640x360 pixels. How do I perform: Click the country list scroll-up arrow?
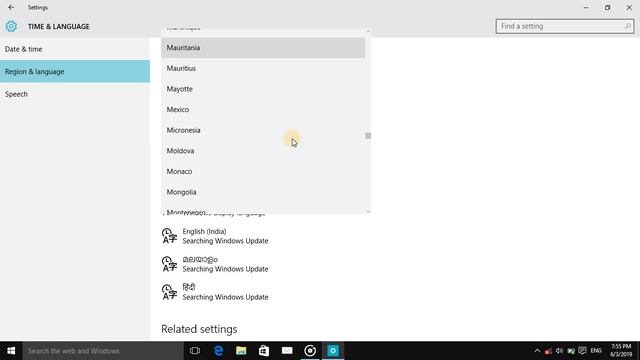[368, 31]
